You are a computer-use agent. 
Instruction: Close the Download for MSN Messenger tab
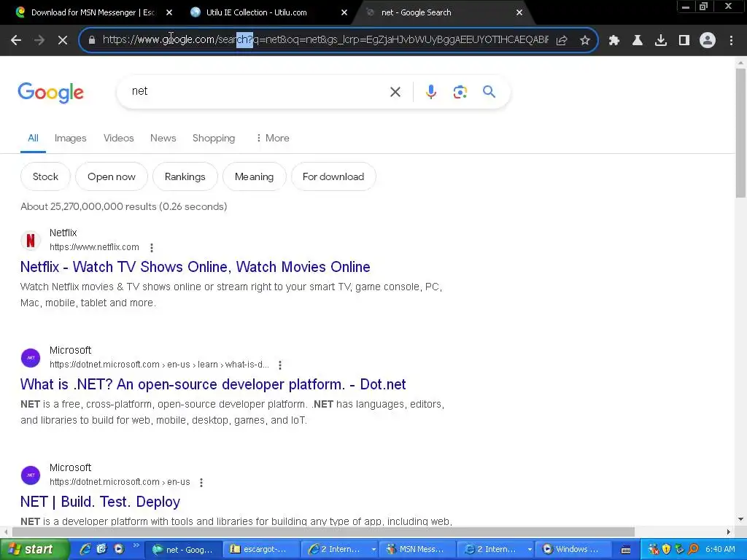click(x=169, y=12)
